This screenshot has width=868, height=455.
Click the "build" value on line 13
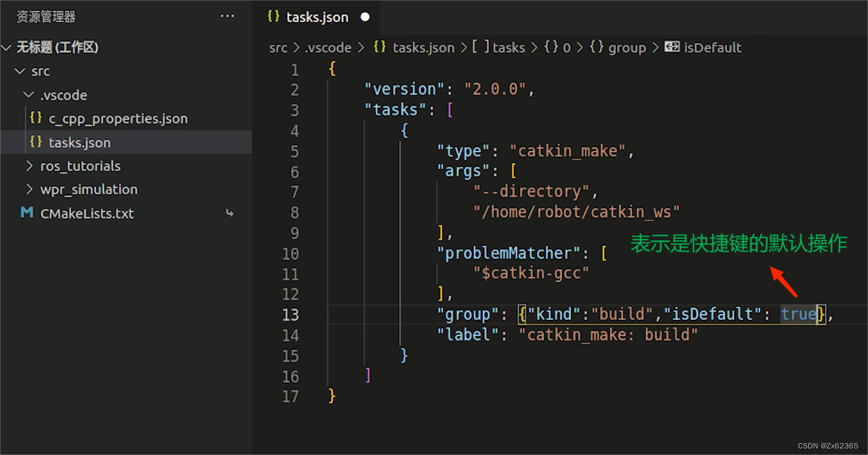(x=622, y=314)
